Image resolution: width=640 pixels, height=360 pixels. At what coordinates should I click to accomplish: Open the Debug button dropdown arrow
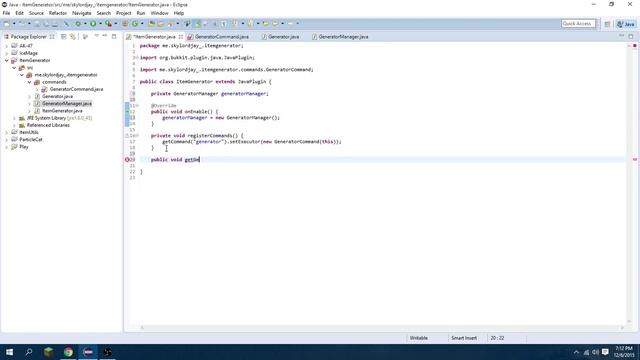85,24
